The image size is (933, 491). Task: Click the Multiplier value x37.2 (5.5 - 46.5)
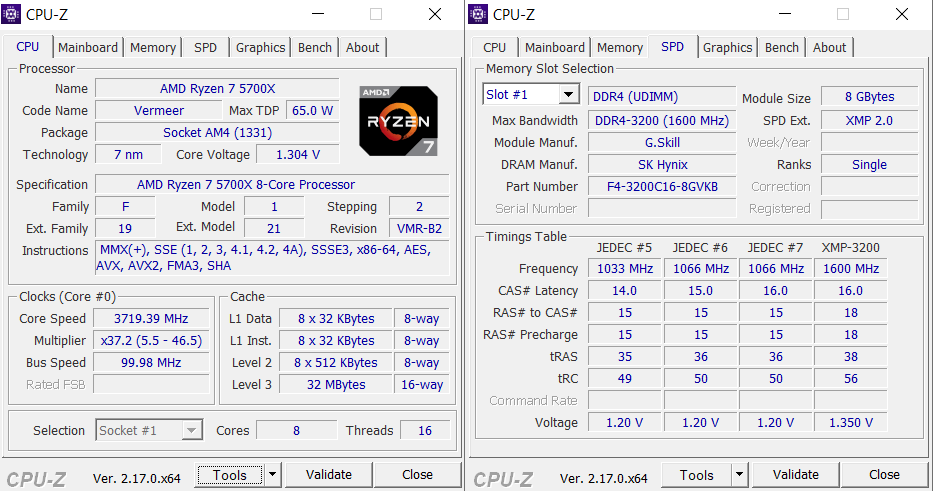tap(151, 340)
